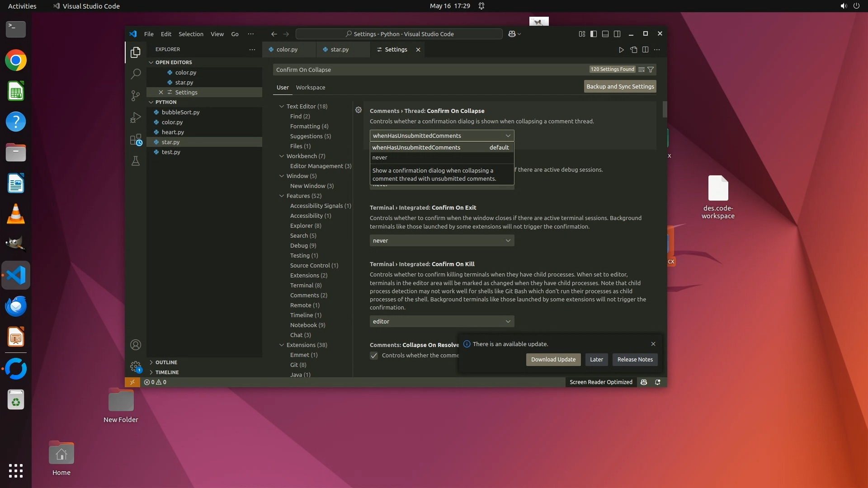Open the Confirm On Kill editor dropdown
Image resolution: width=868 pixels, height=488 pixels.
442,321
